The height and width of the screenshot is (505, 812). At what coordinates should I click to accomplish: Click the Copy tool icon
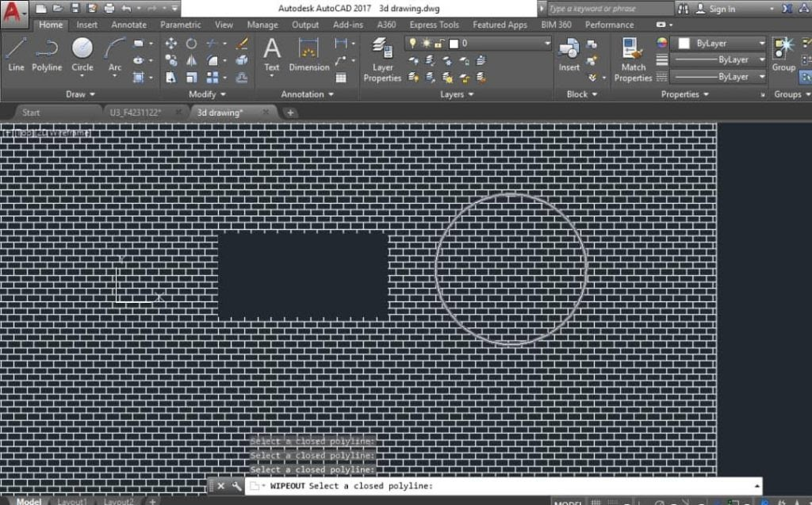click(171, 60)
